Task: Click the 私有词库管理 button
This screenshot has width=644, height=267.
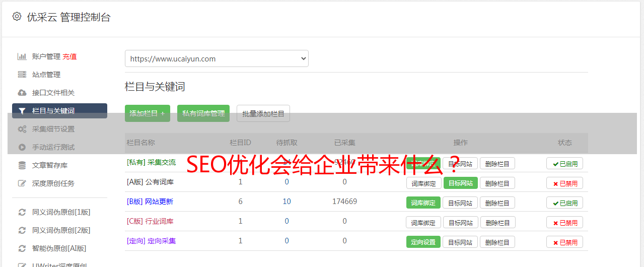Action: (x=203, y=113)
